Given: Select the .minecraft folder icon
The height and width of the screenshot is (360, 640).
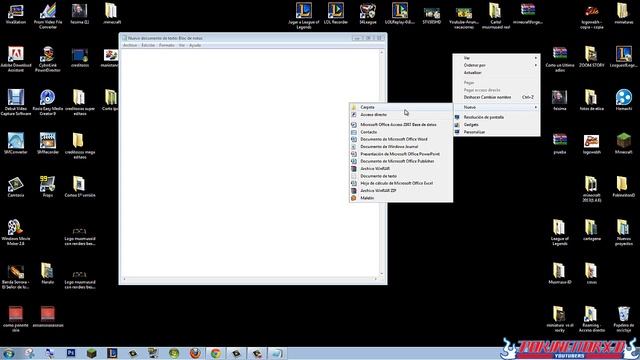Looking at the screenshot, I should 111,13.
